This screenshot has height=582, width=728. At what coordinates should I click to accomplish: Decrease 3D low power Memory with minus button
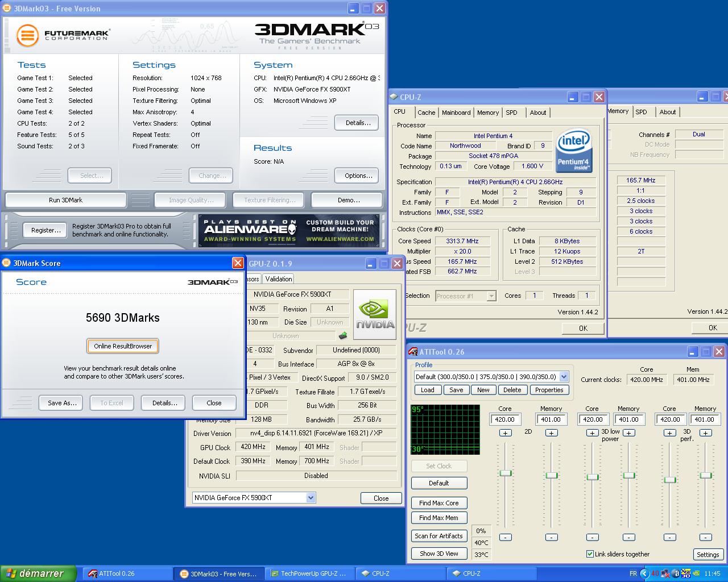tap(628, 537)
